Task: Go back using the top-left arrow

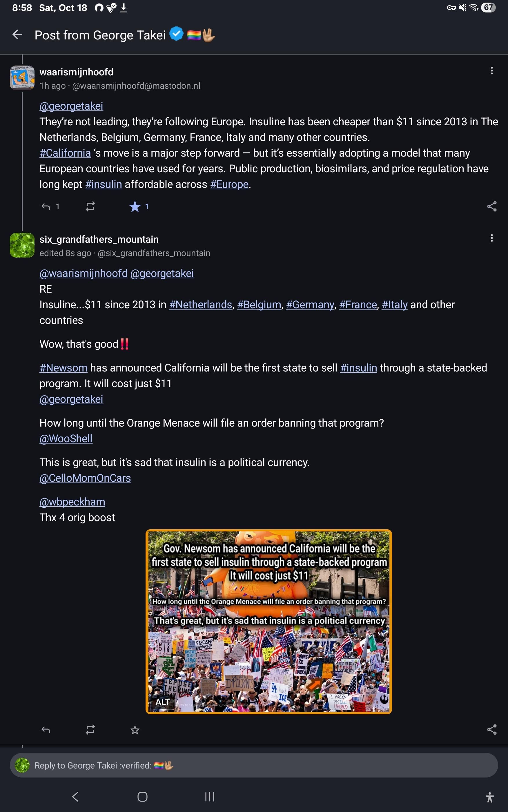Action: [17, 35]
